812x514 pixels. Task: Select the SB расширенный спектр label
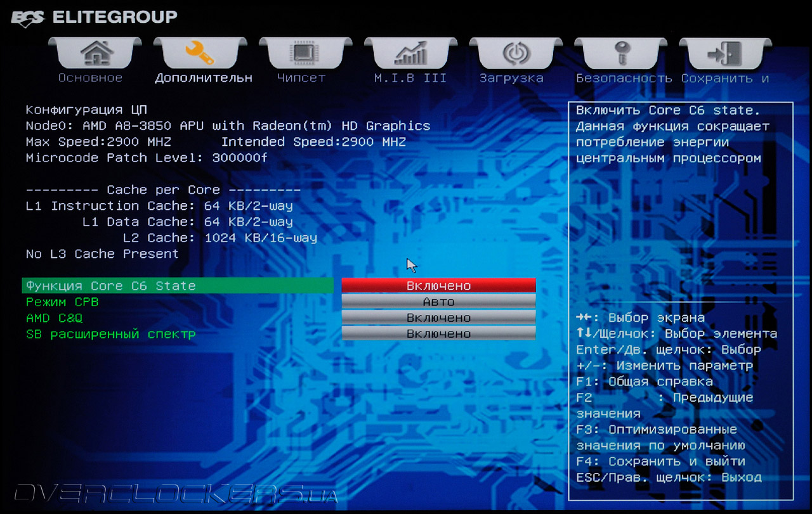(110, 334)
